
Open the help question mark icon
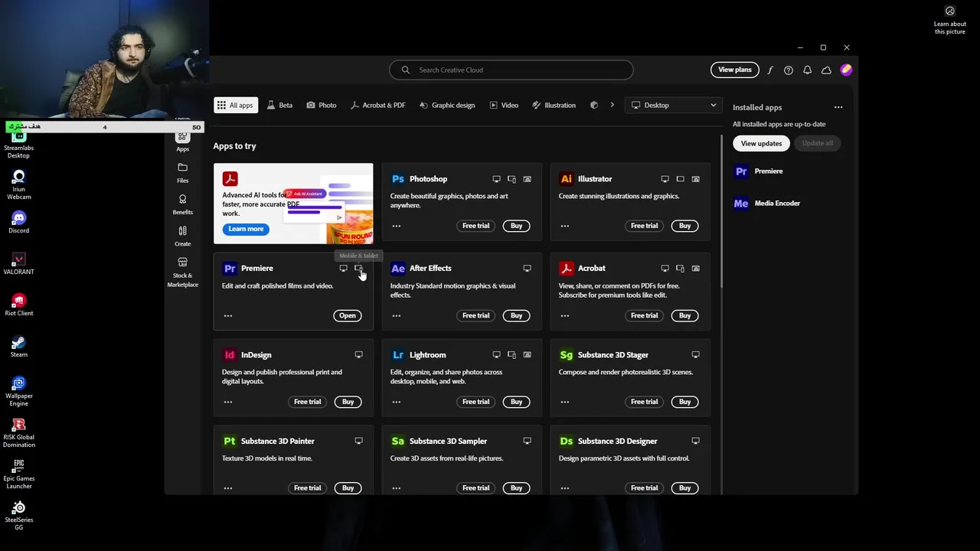pos(789,70)
